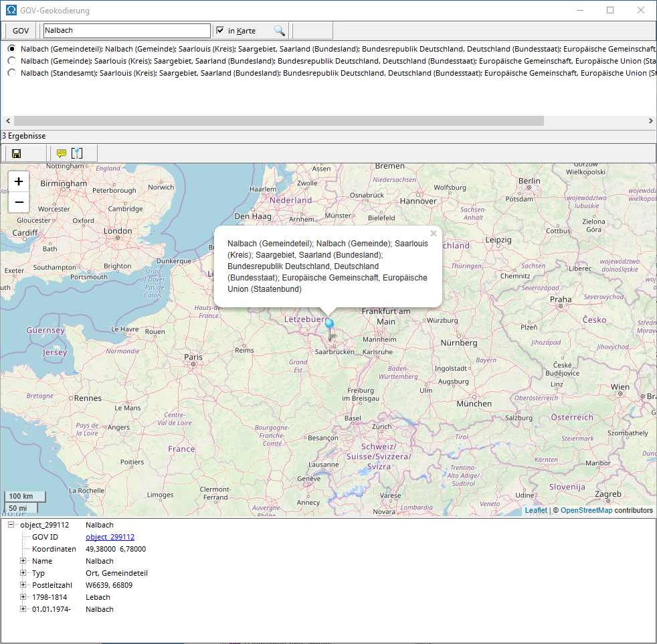Open the OpenStreetMap attribution link
This screenshot has width=657, height=644.
586,510
